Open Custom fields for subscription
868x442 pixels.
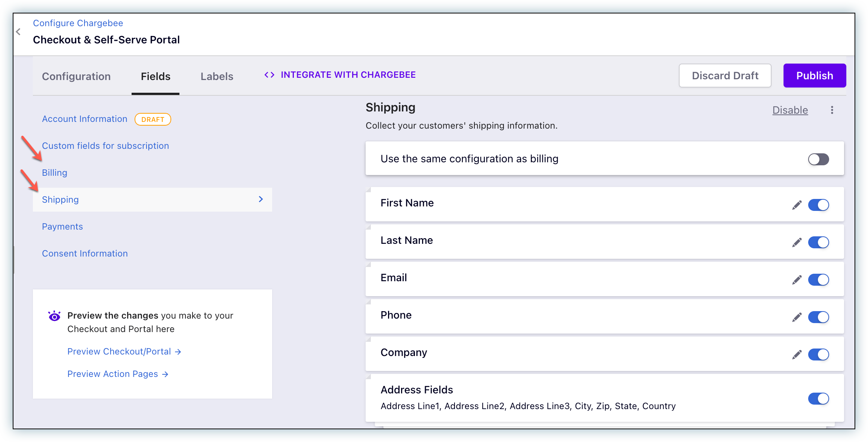[105, 146]
